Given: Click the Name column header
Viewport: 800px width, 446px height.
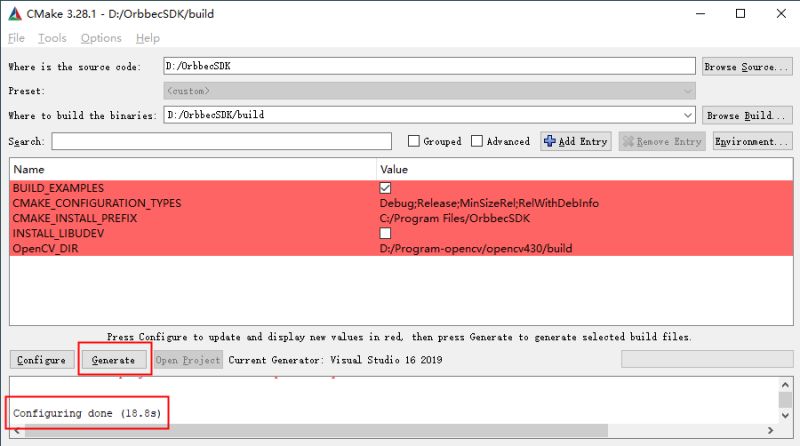Looking at the screenshot, I should [193, 169].
